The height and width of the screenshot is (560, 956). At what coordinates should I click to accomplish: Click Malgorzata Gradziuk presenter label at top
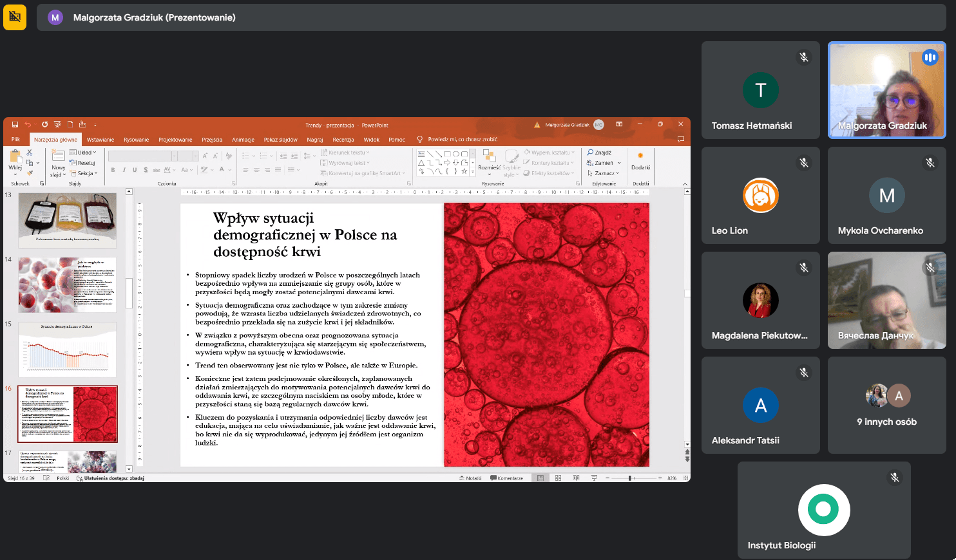[x=154, y=17]
